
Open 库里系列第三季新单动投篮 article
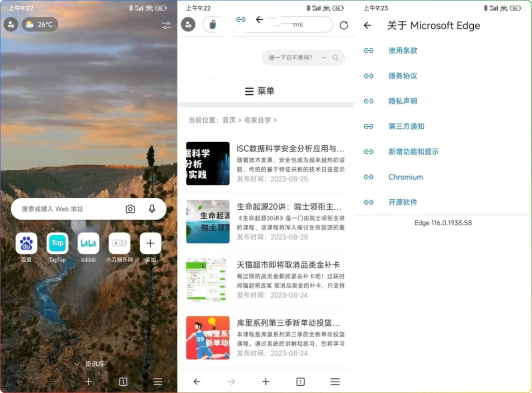(288, 322)
